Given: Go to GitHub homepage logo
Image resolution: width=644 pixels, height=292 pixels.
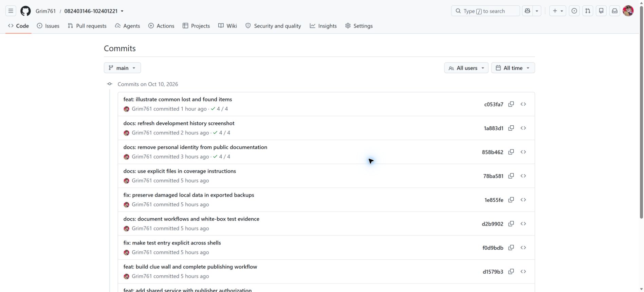Looking at the screenshot, I should 25,11.
